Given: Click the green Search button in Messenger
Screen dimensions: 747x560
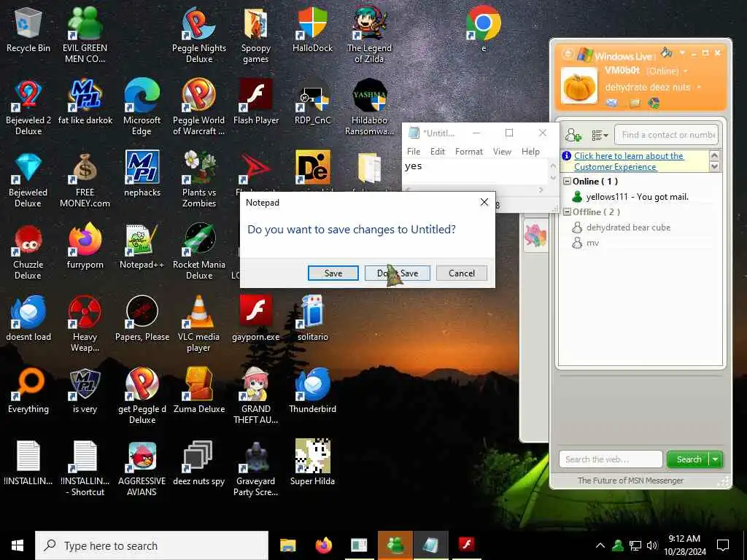Looking at the screenshot, I should pos(689,459).
